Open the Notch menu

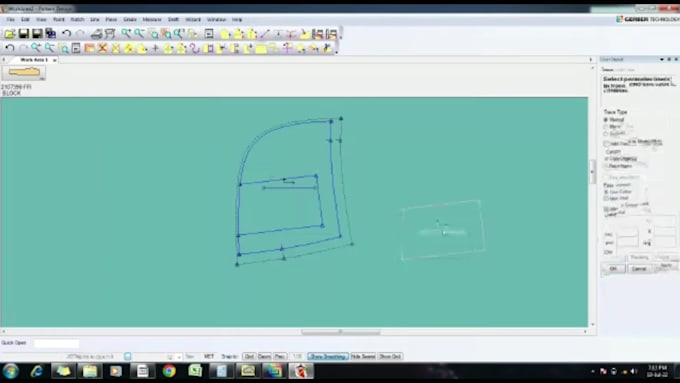[x=77, y=20]
